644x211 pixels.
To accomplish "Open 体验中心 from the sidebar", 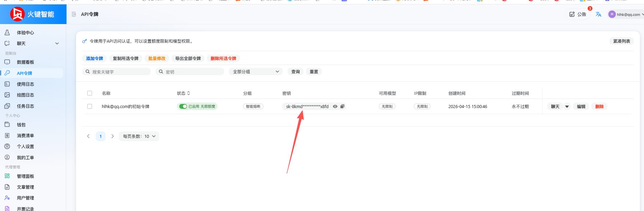I will click(x=25, y=33).
